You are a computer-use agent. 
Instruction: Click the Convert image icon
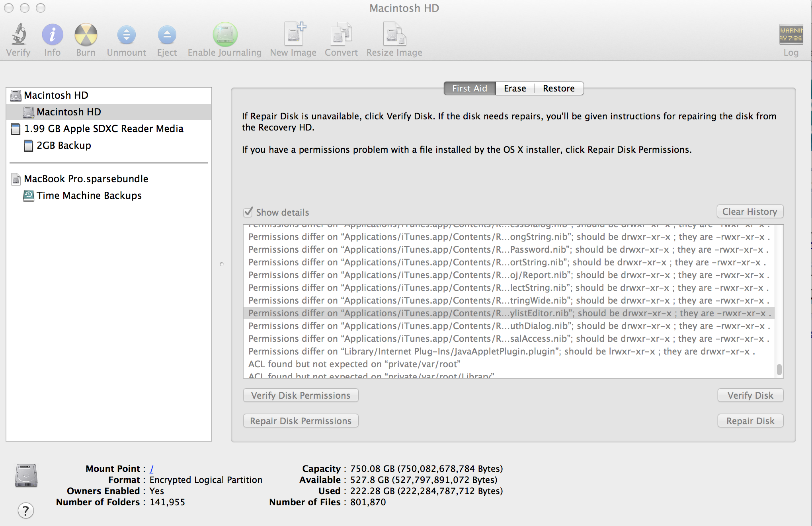(341, 35)
